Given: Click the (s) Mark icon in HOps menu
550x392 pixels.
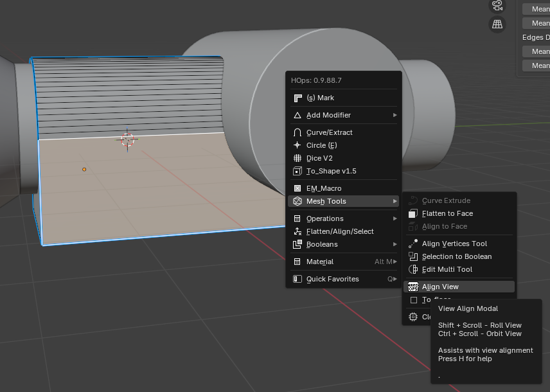Looking at the screenshot, I should 297,98.
